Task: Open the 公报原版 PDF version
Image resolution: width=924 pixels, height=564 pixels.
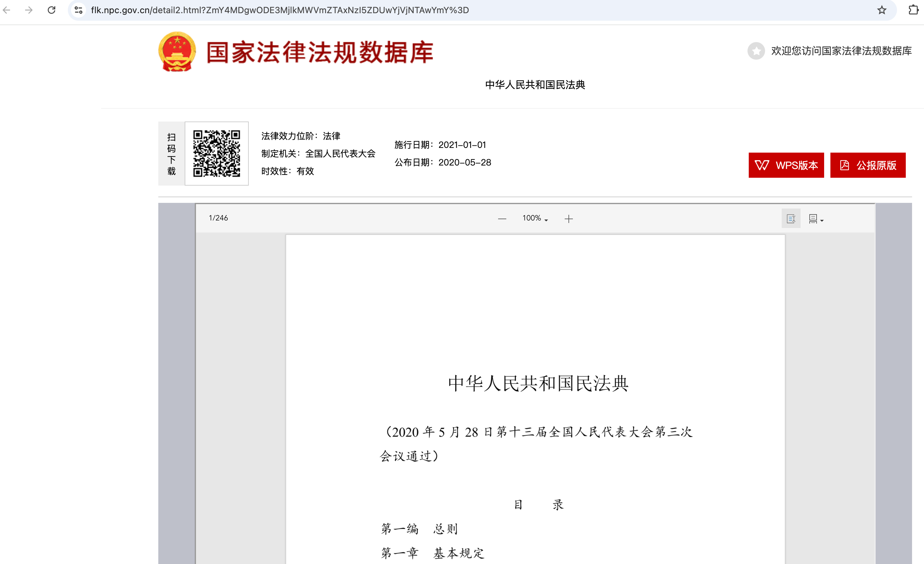Action: point(867,165)
